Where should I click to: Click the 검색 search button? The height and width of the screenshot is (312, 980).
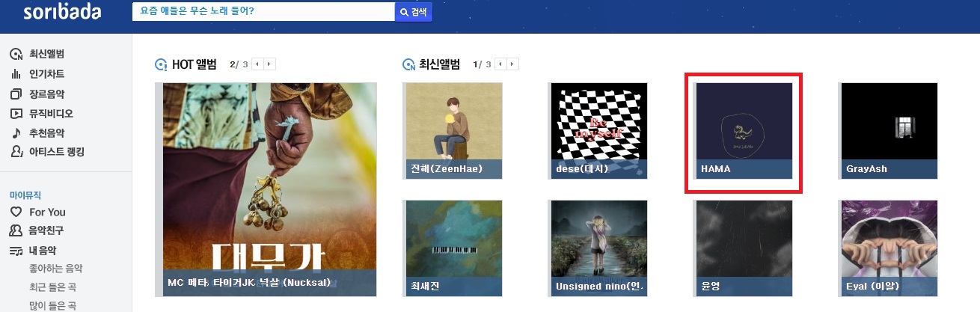414,13
